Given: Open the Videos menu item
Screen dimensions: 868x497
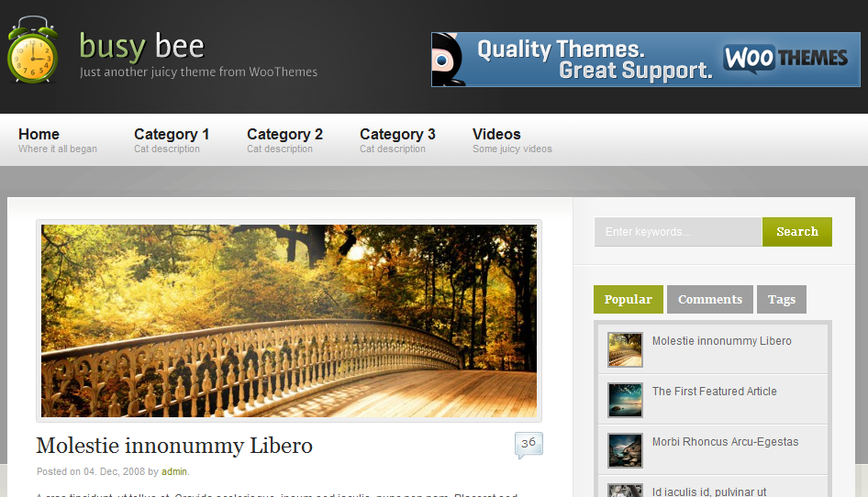Looking at the screenshot, I should click(496, 134).
